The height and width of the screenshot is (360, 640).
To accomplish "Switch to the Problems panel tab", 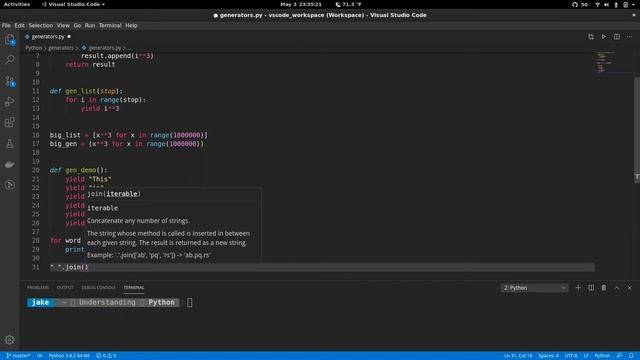I will point(38,288).
